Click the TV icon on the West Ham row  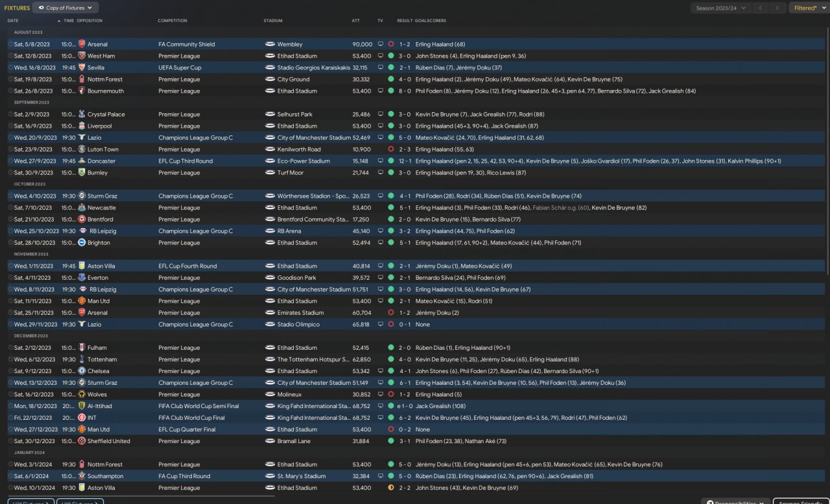(381, 56)
